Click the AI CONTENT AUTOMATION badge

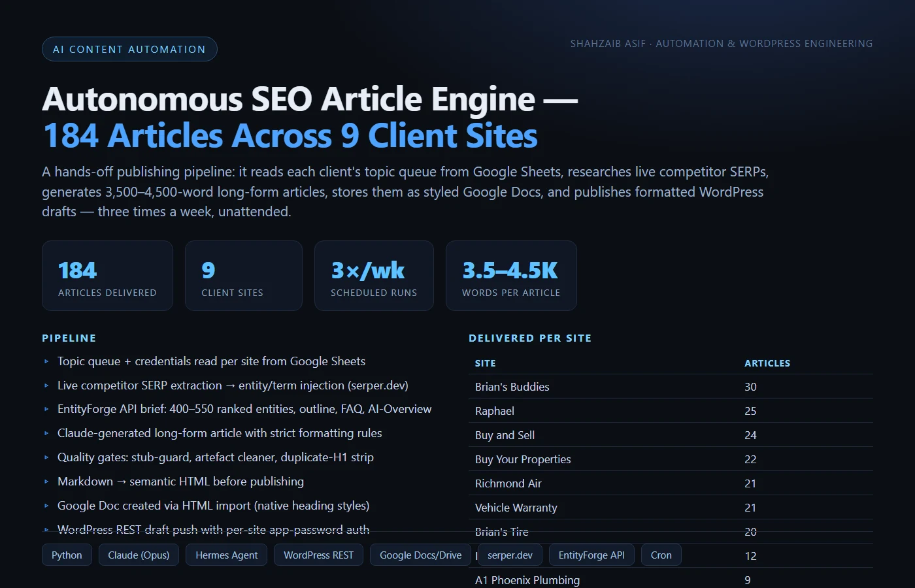pos(129,49)
